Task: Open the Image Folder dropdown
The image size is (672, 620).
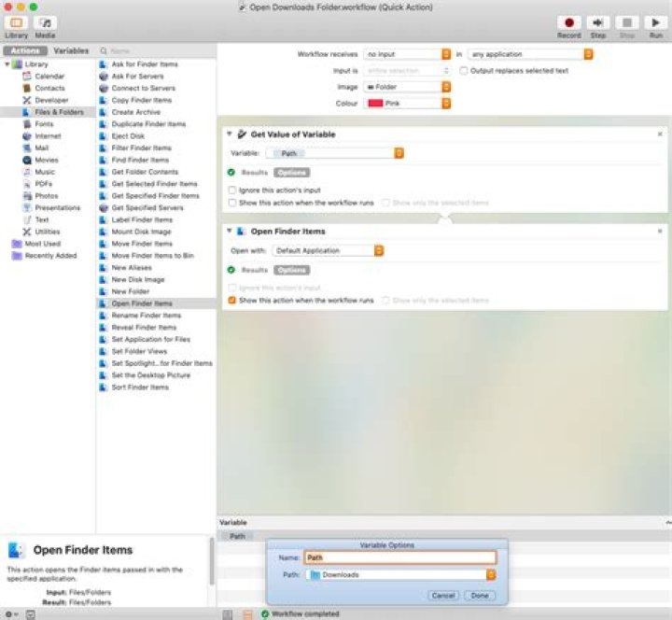Action: click(x=407, y=87)
